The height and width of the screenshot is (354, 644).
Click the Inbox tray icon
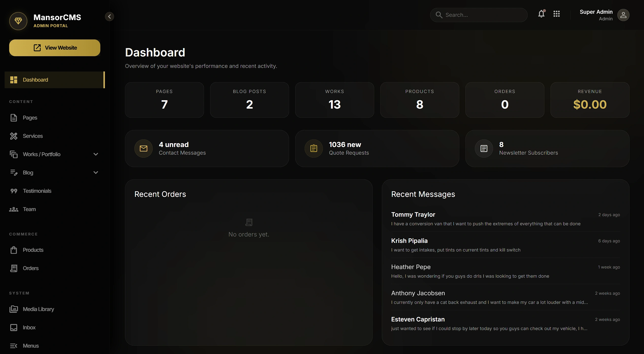click(x=14, y=328)
